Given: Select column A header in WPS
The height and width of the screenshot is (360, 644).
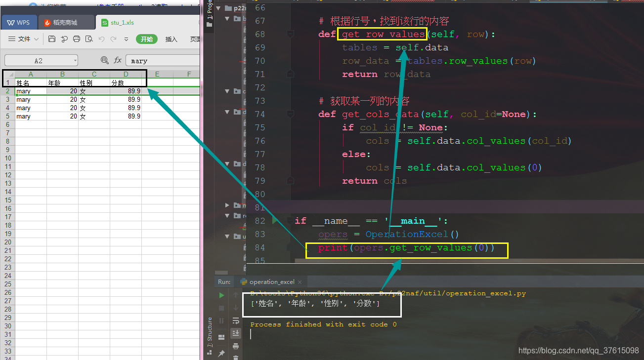Looking at the screenshot, I should [31, 74].
